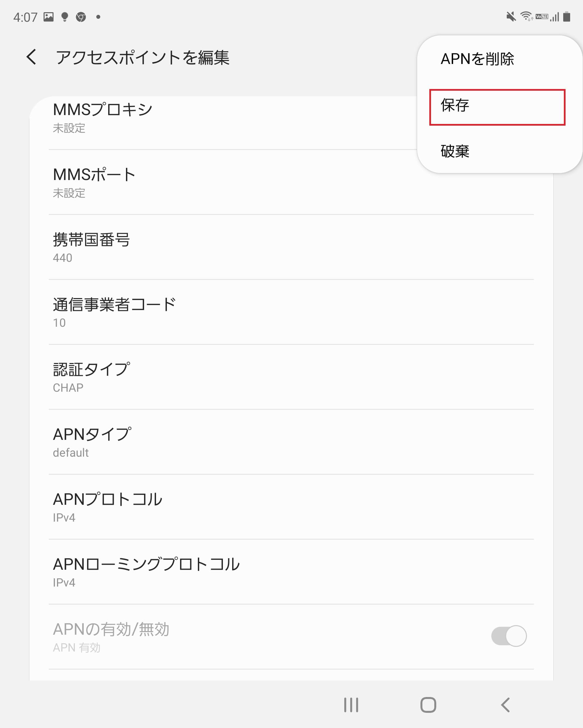Open recent apps from navigation bar

[351, 705]
